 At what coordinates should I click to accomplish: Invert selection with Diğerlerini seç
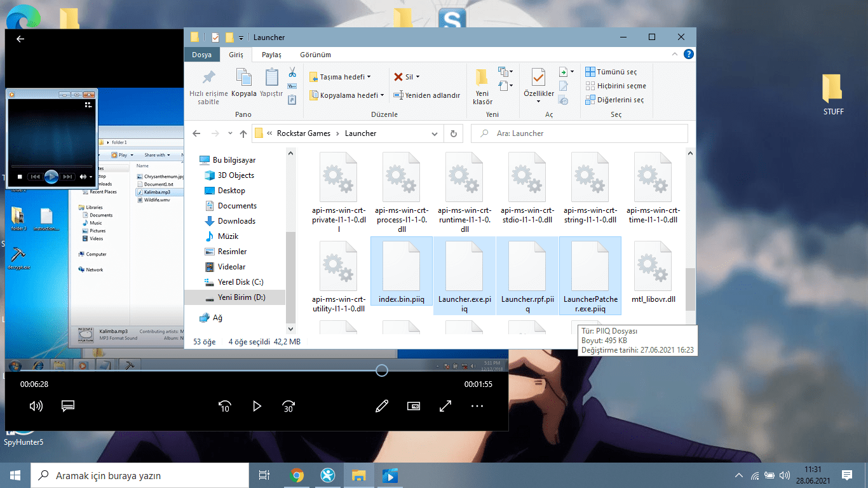click(614, 100)
